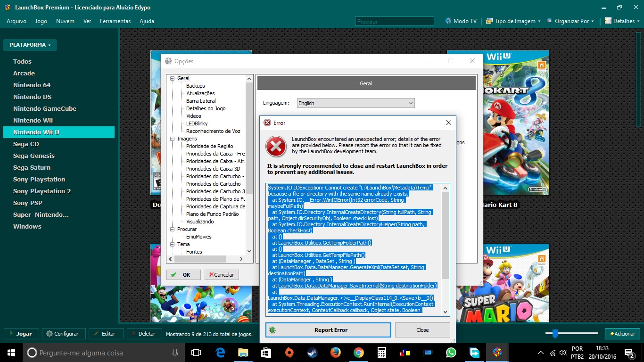Launch Firefox from taskbar
Viewport: 644px width, 362px height.
[336, 353]
